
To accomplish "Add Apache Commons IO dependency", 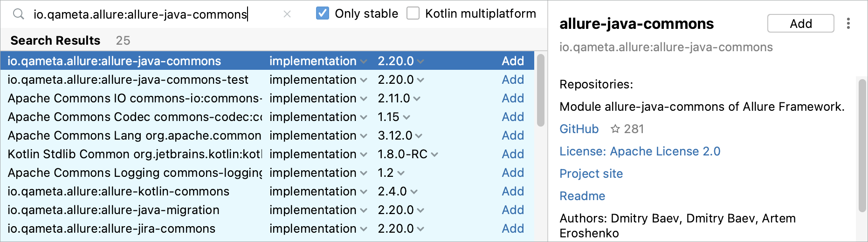I will pos(513,98).
